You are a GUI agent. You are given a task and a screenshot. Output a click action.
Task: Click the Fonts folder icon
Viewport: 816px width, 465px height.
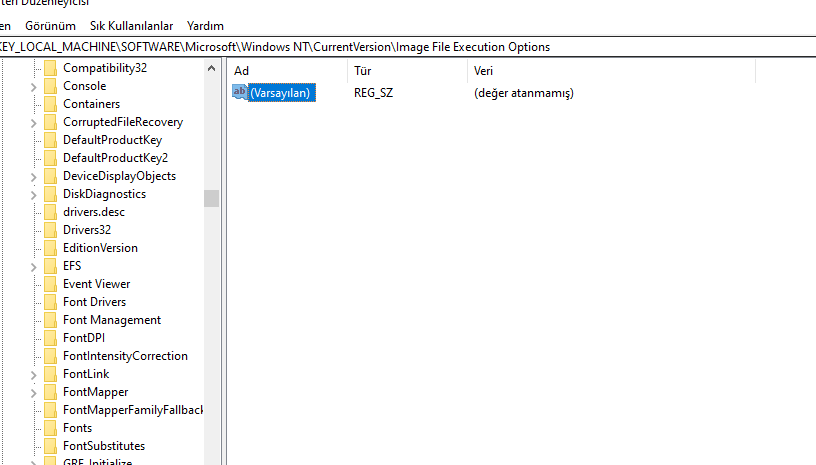pyautogui.click(x=50, y=428)
